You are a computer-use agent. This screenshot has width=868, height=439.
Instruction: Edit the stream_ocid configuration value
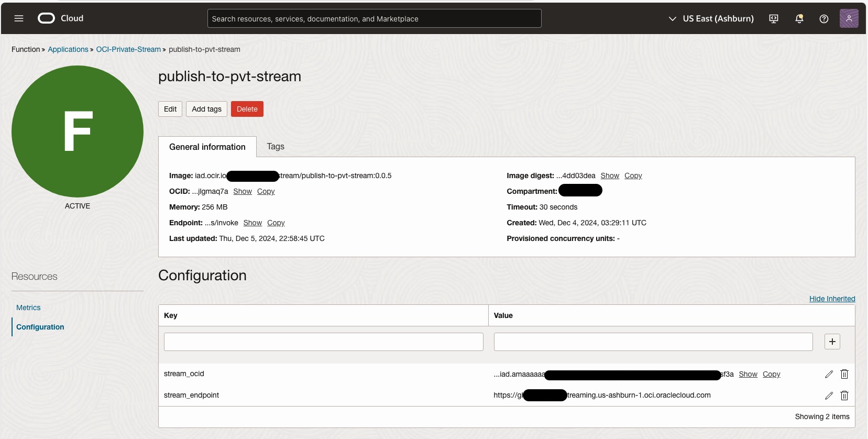coord(829,374)
